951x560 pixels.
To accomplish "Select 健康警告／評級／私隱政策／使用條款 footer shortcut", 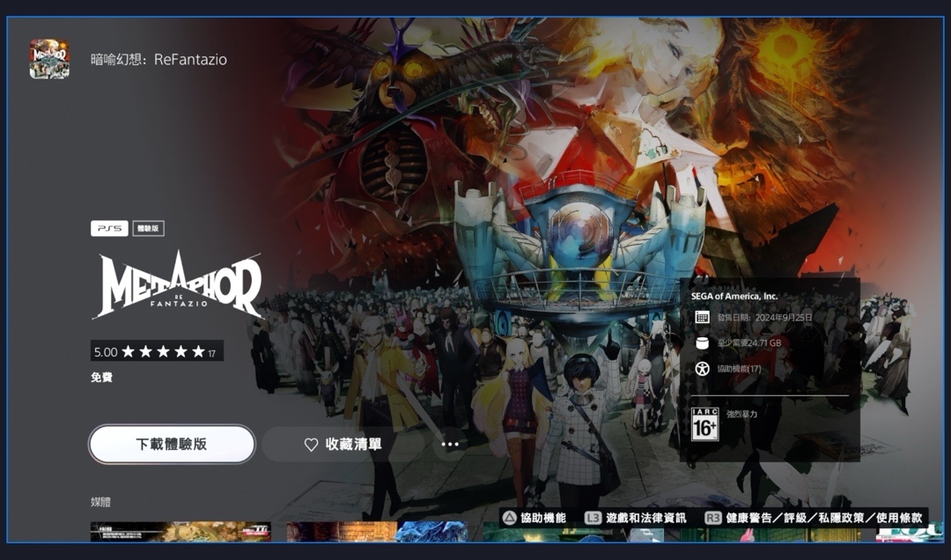I will (823, 518).
